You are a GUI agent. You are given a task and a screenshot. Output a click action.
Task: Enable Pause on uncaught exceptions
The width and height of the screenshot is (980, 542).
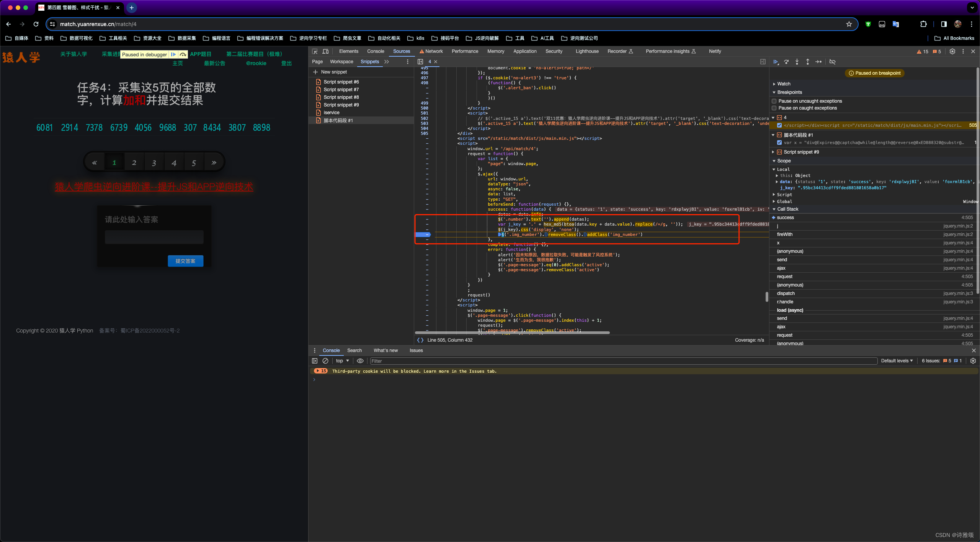pos(774,101)
